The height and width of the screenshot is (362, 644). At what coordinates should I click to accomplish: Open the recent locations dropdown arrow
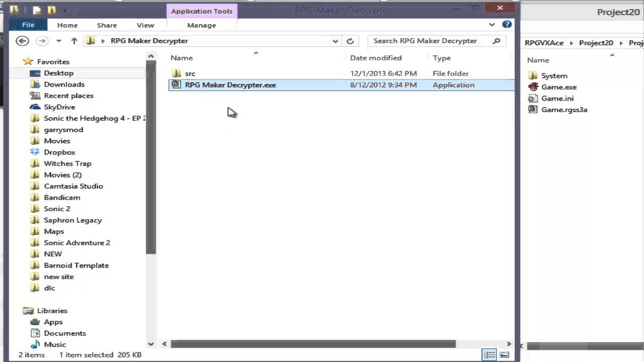click(x=59, y=41)
